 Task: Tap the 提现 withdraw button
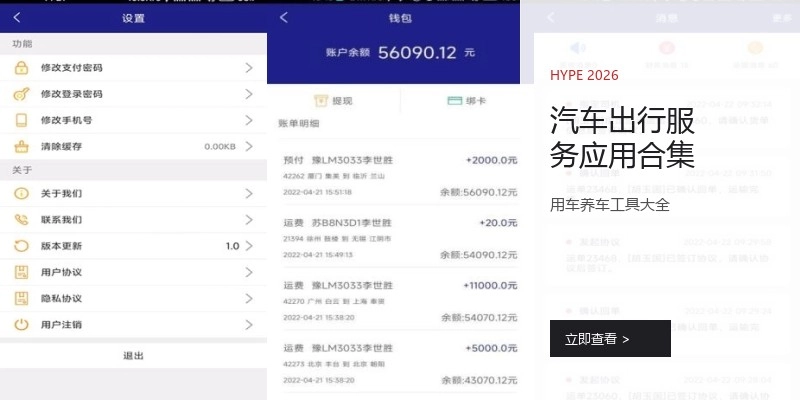334,101
